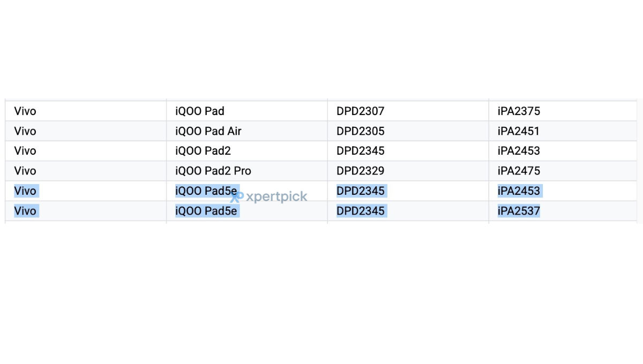Select the unhighlighted DPD2345 cell
This screenshot has height=364, width=643.
408,151
